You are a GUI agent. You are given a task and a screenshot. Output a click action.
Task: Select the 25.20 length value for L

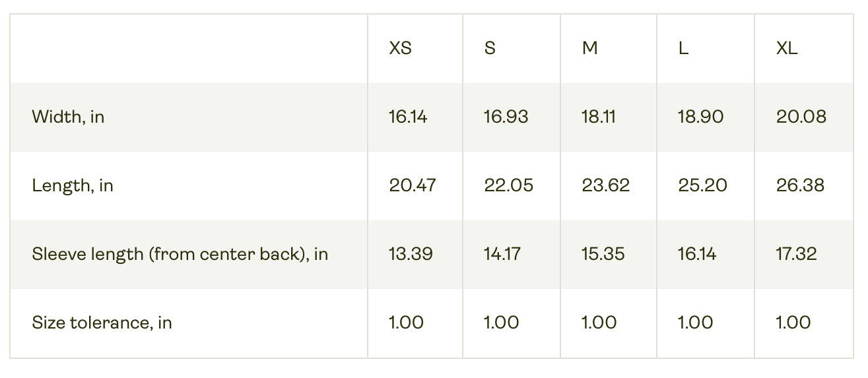tap(702, 186)
